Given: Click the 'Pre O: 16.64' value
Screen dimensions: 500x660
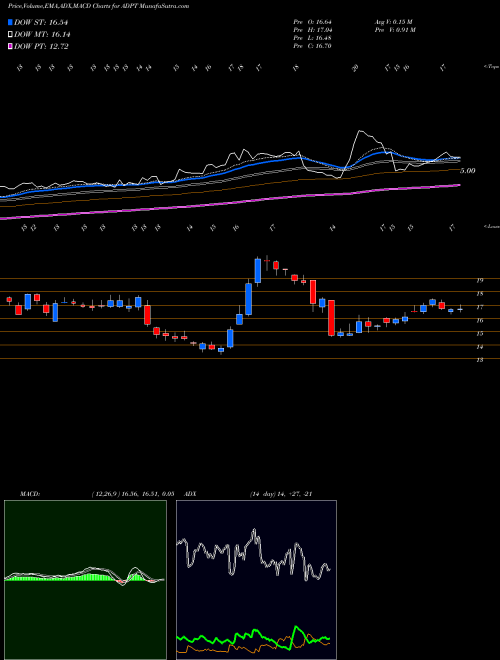Looking at the screenshot, I should coord(313,22).
